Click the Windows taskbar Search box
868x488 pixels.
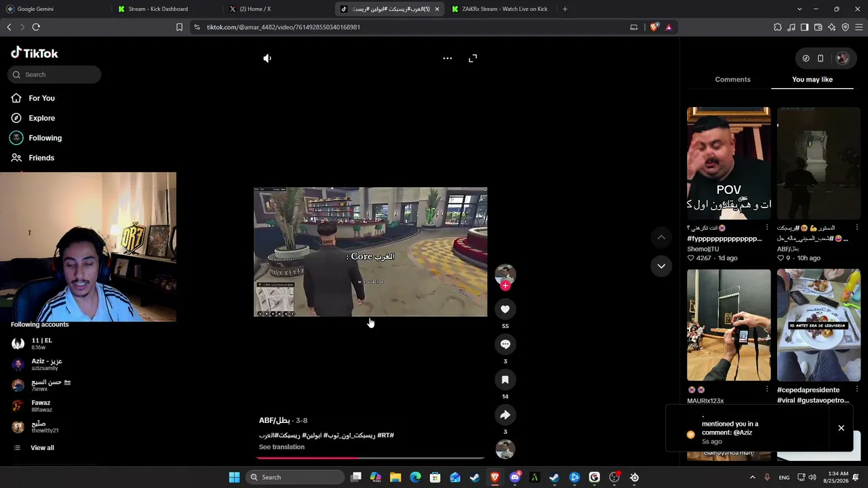coord(294,477)
